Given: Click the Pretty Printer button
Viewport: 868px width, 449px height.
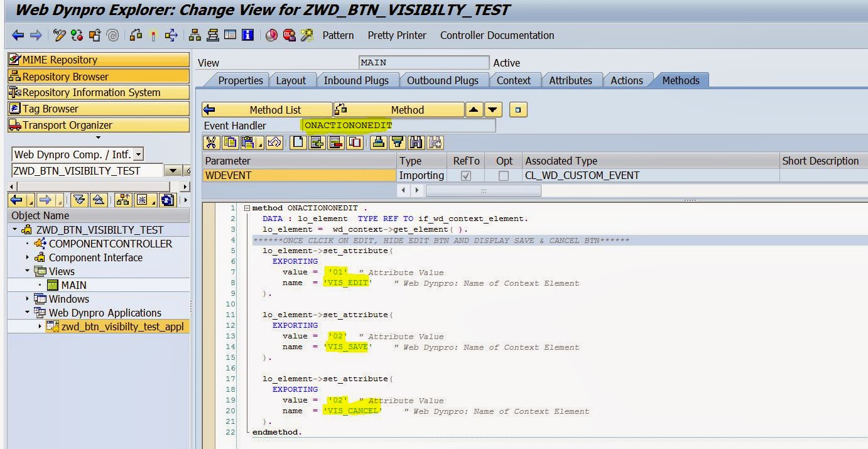Looking at the screenshot, I should (x=396, y=35).
